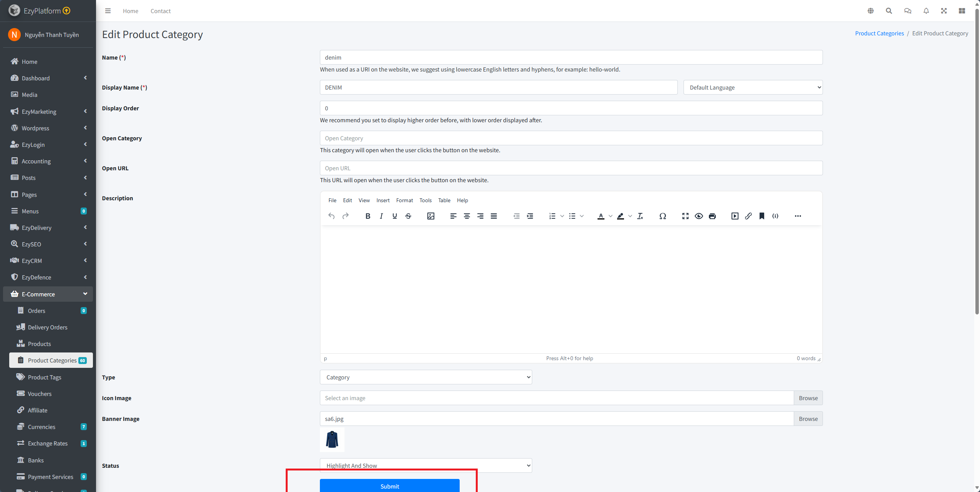Click the Print icon in editor toolbar
Screen dimensions: 980x492
pos(712,216)
